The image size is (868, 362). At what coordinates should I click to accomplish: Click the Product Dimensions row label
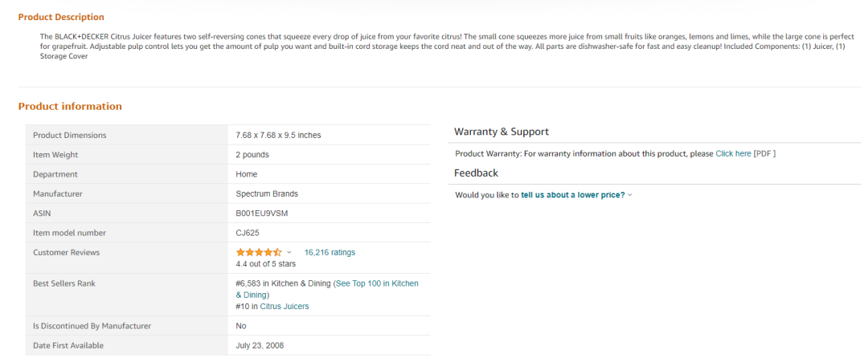pyautogui.click(x=69, y=135)
